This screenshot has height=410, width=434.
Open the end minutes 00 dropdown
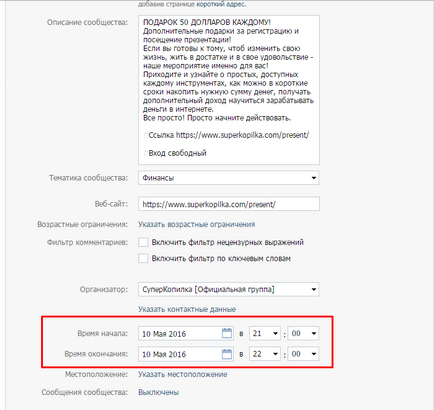pyautogui.click(x=303, y=354)
